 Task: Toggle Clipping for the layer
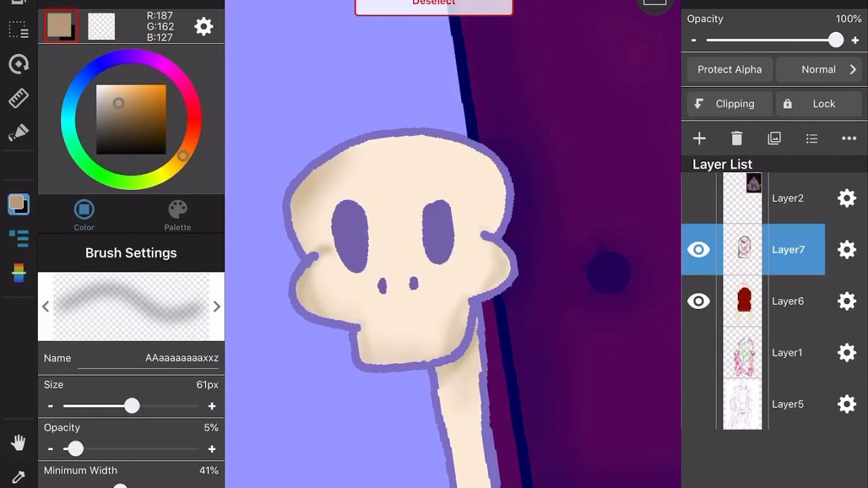(730, 104)
